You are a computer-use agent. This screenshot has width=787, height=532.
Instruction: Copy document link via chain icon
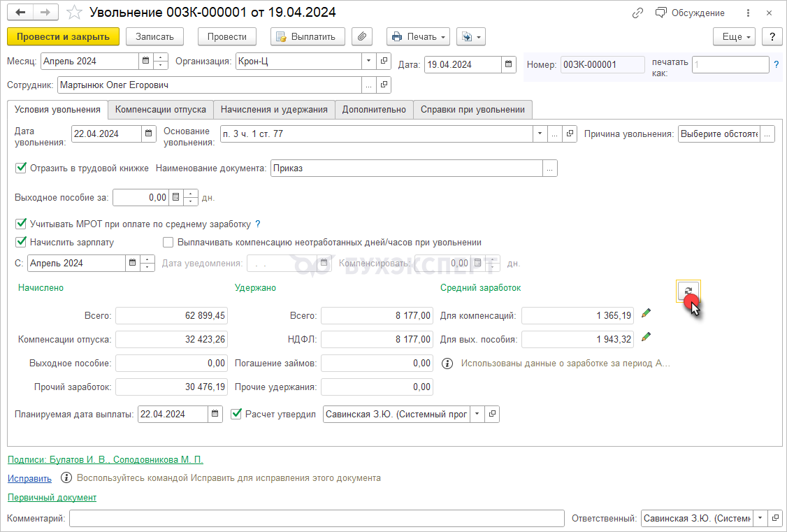pos(637,13)
